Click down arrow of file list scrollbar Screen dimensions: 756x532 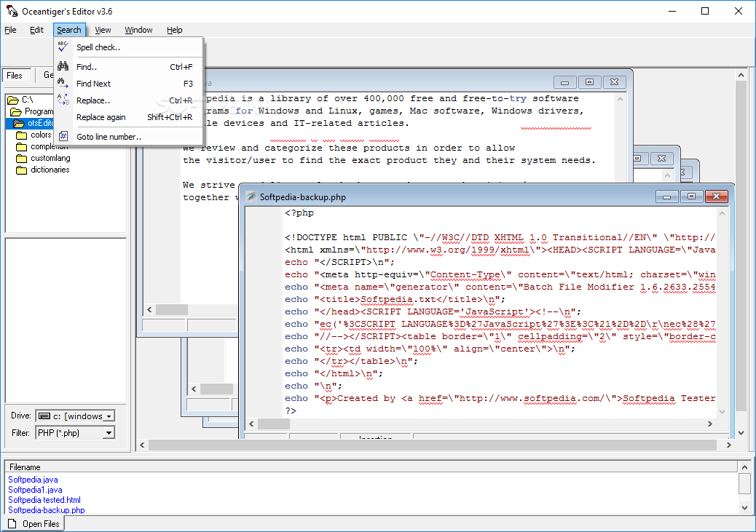[744, 508]
